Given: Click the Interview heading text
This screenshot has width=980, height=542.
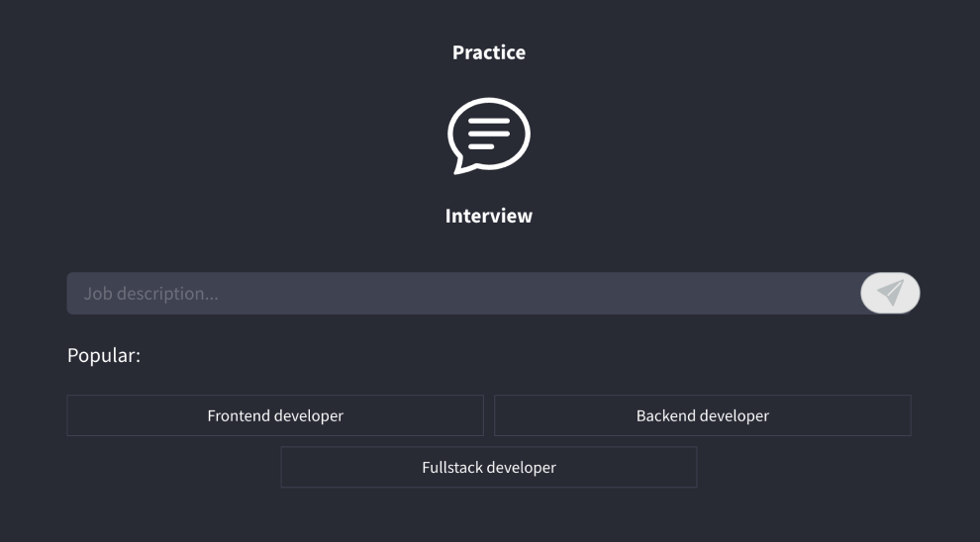Looking at the screenshot, I should (x=489, y=216).
